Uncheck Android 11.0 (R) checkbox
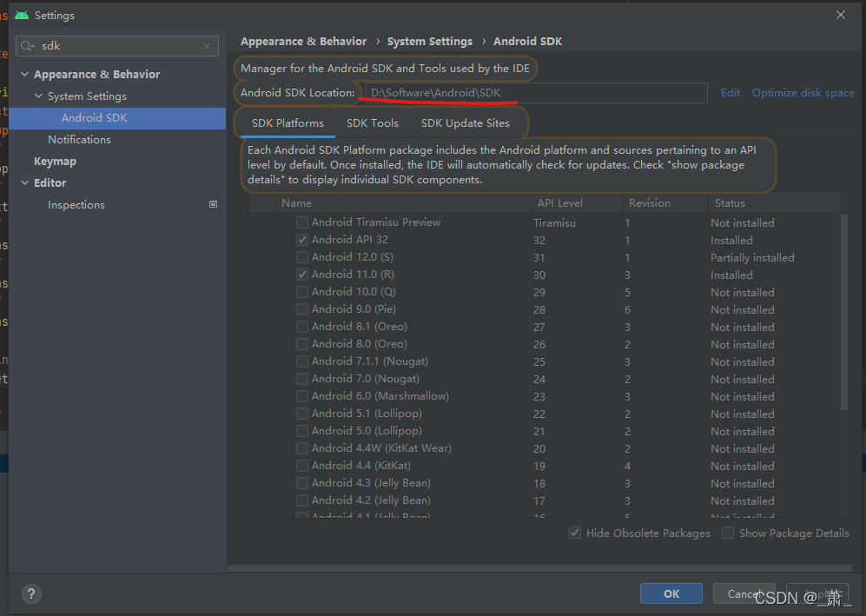This screenshot has width=866, height=616. coord(302,275)
